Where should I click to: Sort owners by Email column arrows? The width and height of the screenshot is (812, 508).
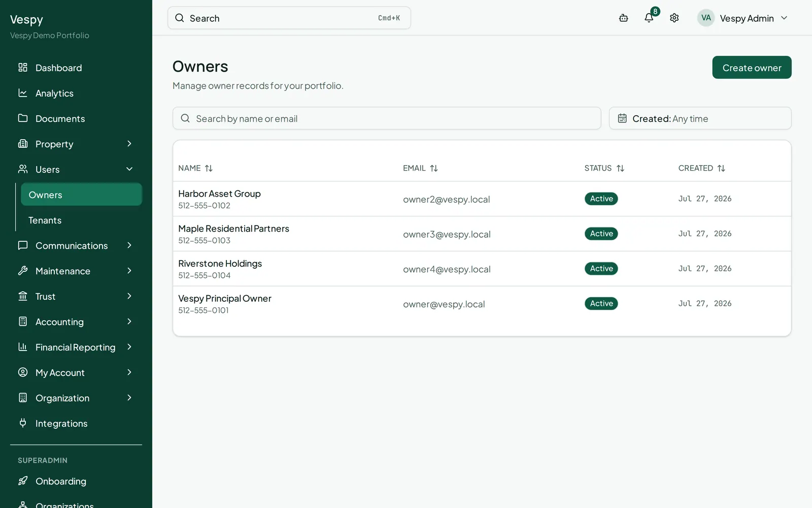434,168
